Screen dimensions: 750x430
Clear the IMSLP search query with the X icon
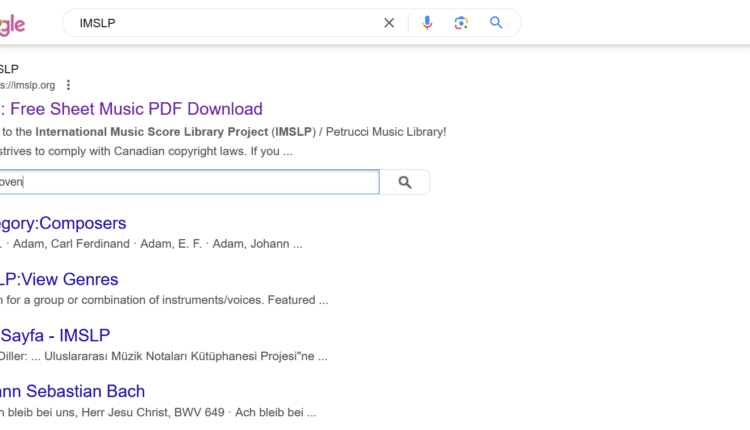389,23
